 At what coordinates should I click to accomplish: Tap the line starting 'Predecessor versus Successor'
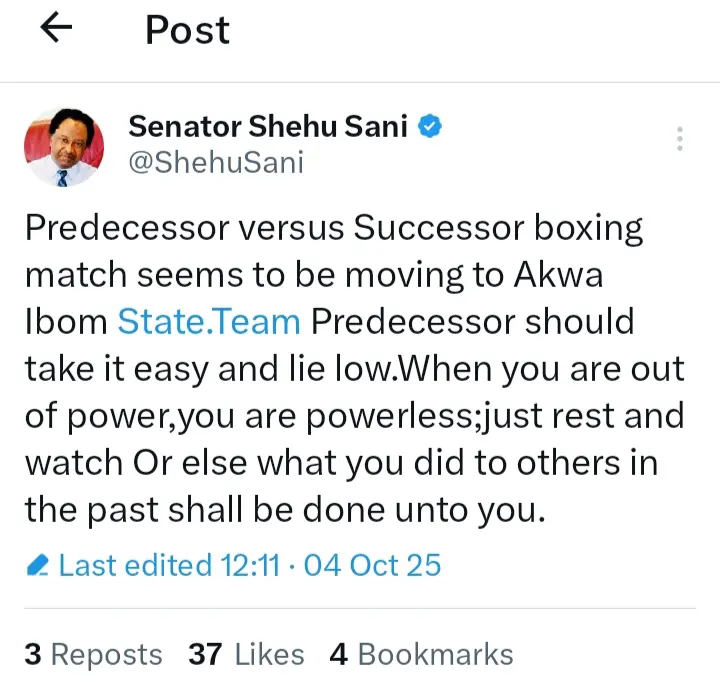coord(334,228)
